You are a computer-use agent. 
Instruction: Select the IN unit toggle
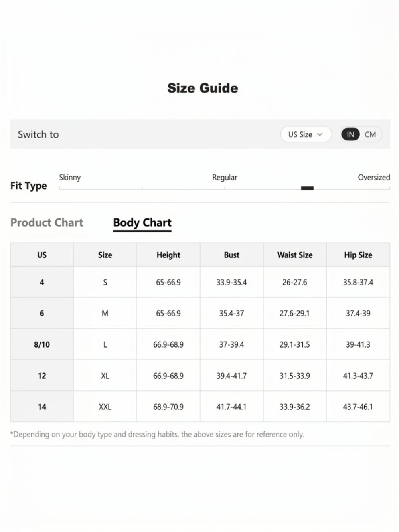(350, 134)
